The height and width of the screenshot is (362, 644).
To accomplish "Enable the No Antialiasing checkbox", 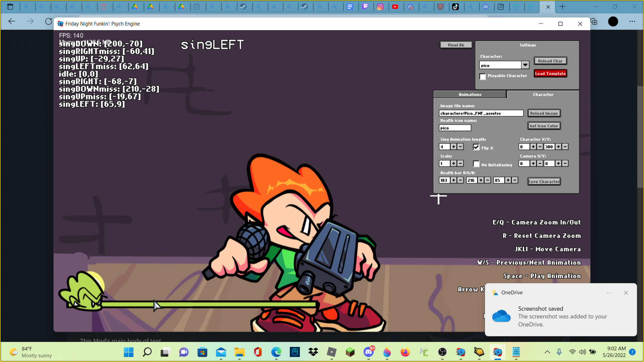I will tap(476, 164).
